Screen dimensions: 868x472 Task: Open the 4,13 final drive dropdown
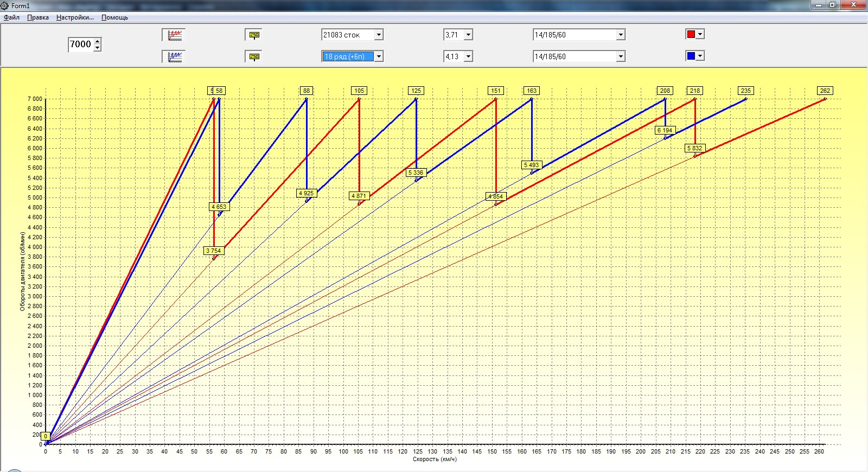click(x=468, y=56)
